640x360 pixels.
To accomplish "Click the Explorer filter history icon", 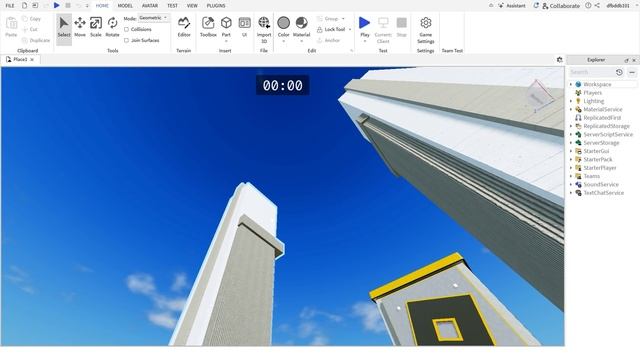I will pos(619,72).
